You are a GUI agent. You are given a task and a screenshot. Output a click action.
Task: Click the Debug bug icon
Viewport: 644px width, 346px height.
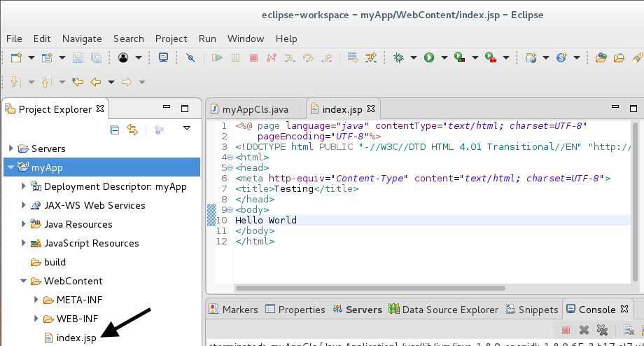tap(398, 57)
